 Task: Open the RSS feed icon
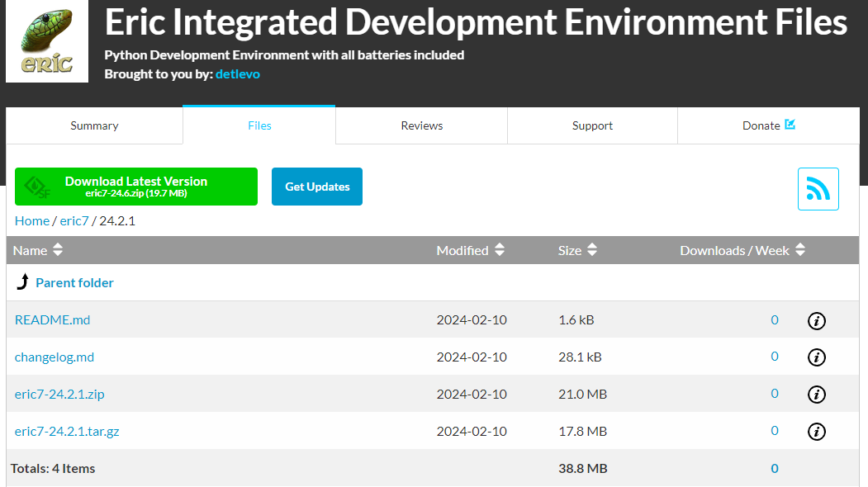point(818,189)
